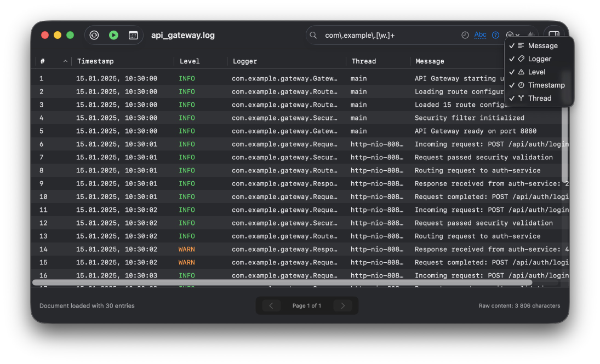
Task: Click the reload log icon in toolbar
Action: [x=94, y=35]
